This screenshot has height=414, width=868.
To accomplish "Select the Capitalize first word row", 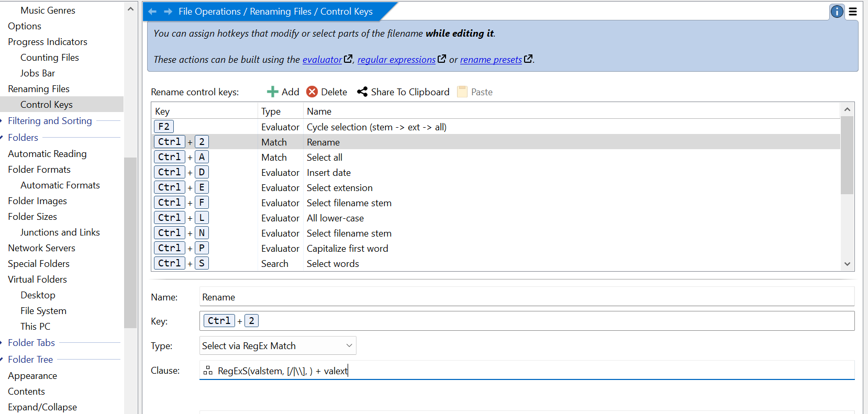I will click(496, 249).
